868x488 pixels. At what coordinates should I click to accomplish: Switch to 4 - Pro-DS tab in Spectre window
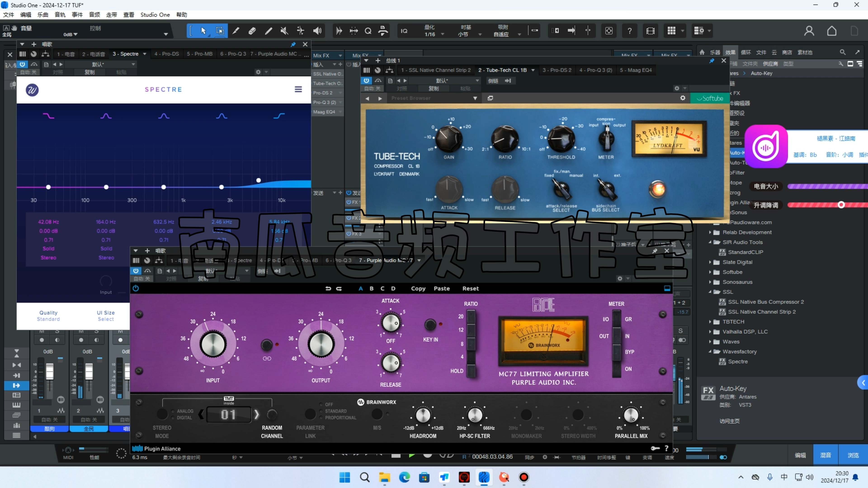coord(166,54)
